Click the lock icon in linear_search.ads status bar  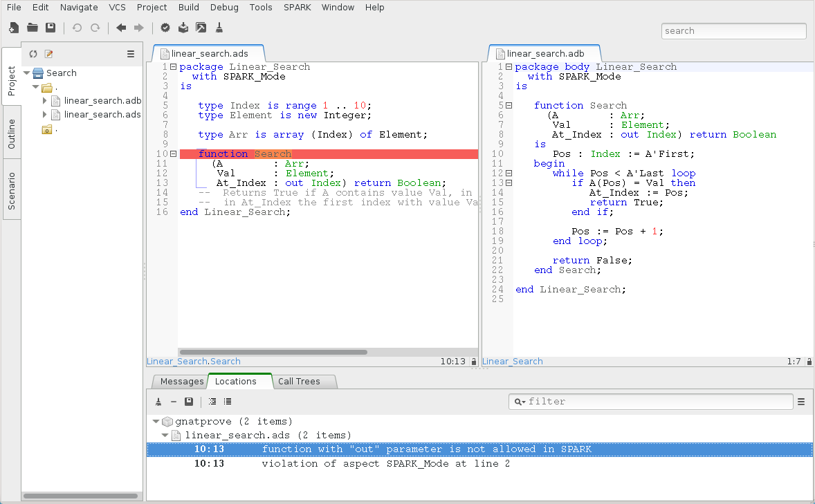473,362
